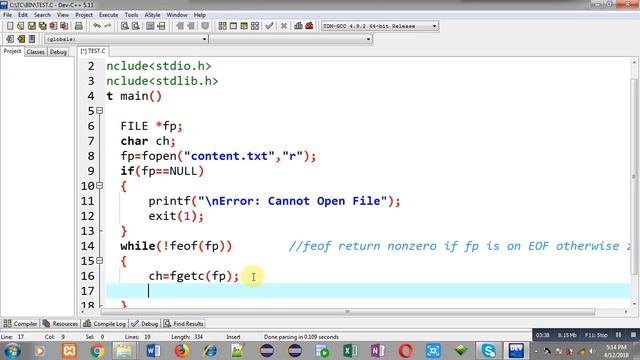The width and height of the screenshot is (640, 360).
Task: Open the Resources bottom panel tab
Action: point(60,324)
